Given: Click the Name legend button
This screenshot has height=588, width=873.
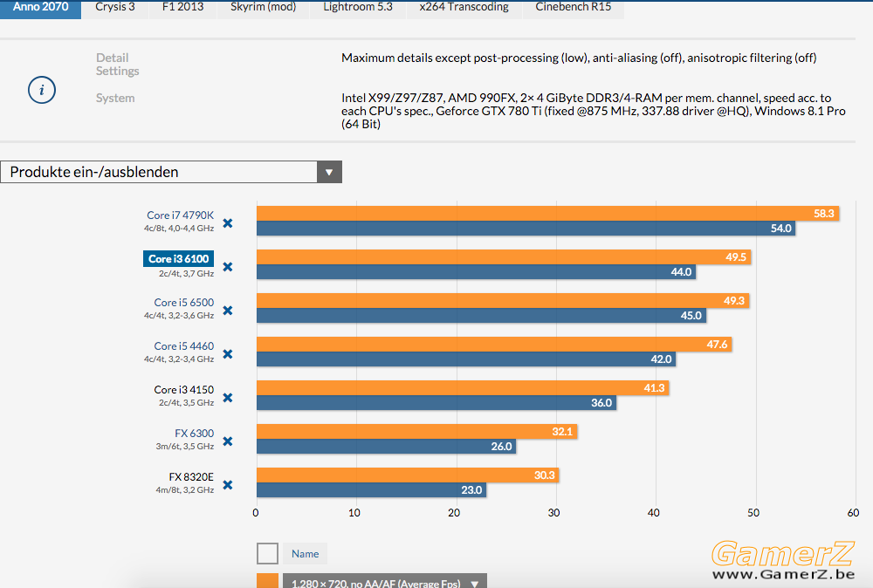Looking at the screenshot, I should [305, 553].
